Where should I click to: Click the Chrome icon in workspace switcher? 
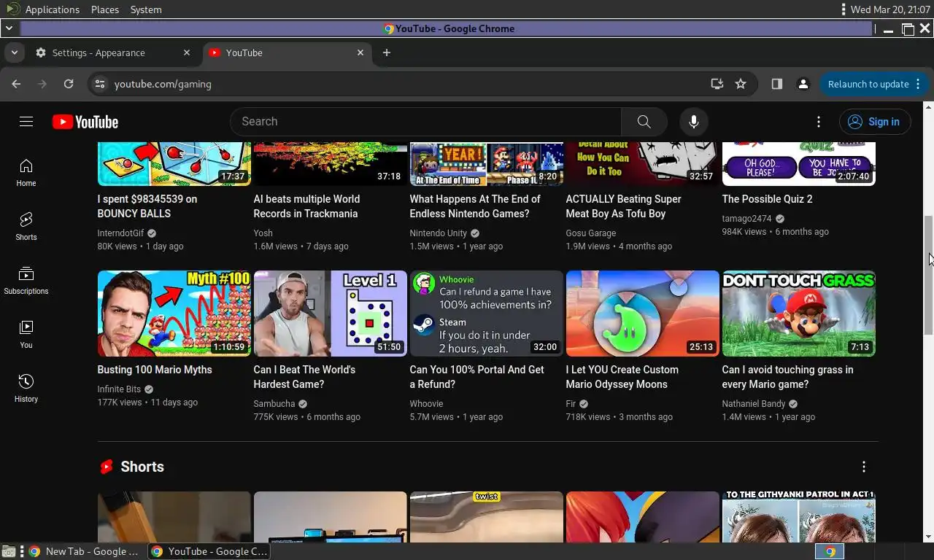click(830, 552)
